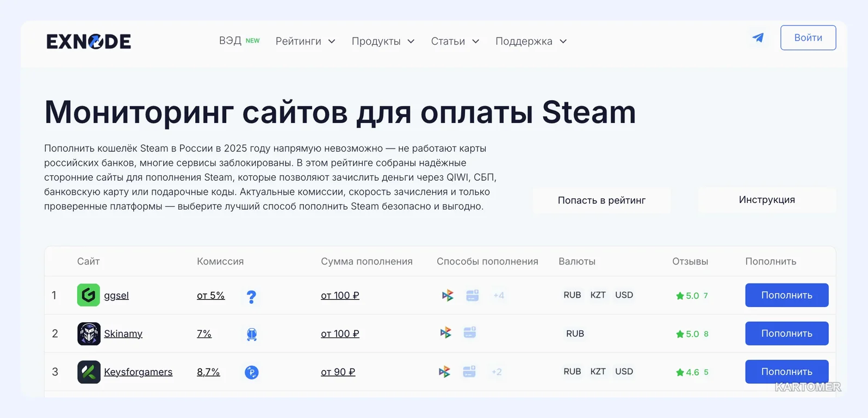The width and height of the screenshot is (868, 418).
Task: Expand the Статьи dropdown menu
Action: 455,41
